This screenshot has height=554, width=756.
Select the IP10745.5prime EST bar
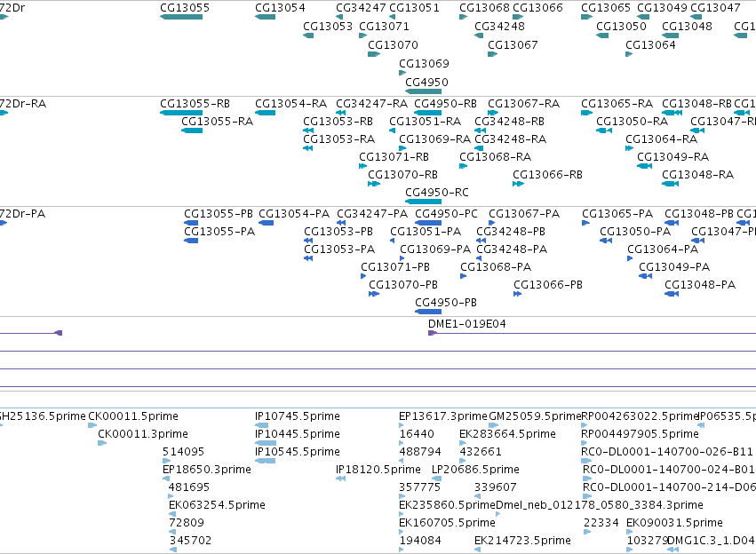(x=262, y=425)
